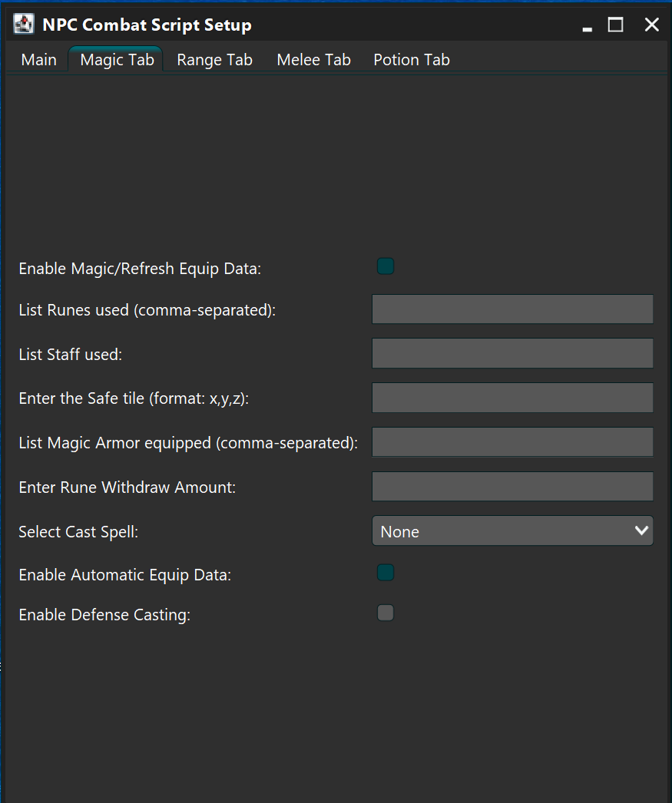Screen dimensions: 672x803
Task: Expand spell list via chevron arrow
Action: pyautogui.click(x=641, y=530)
